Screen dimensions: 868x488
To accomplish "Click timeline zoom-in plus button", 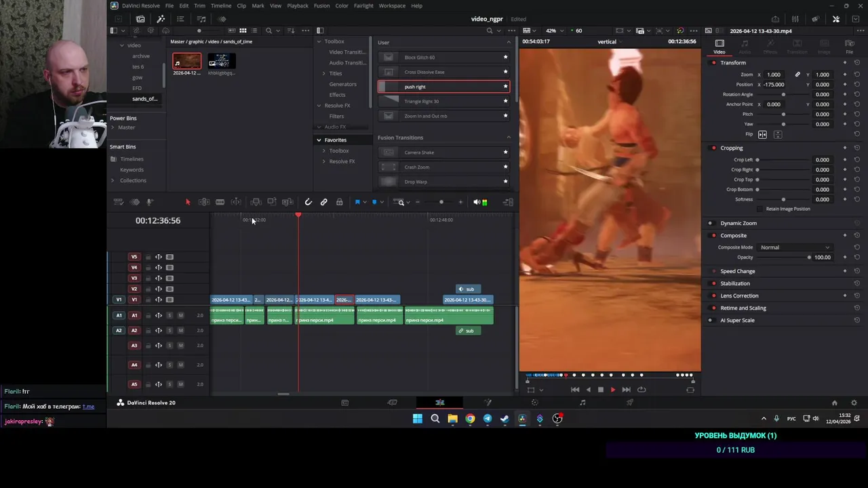I will pyautogui.click(x=460, y=202).
